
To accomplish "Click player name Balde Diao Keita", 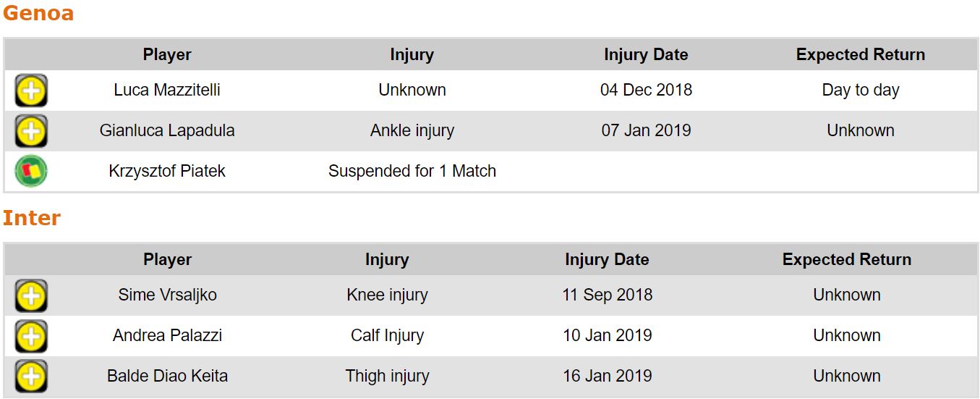I will [x=167, y=377].
